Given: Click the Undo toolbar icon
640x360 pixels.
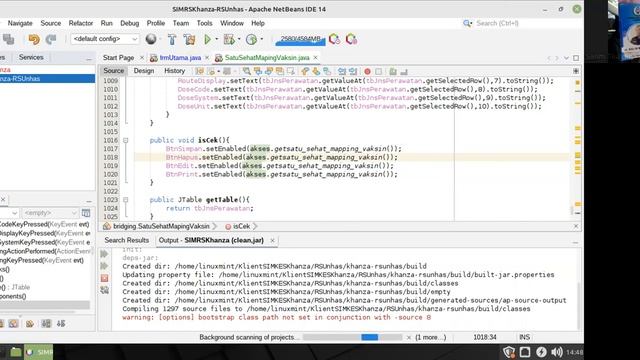Looking at the screenshot, I should (x=33, y=39).
